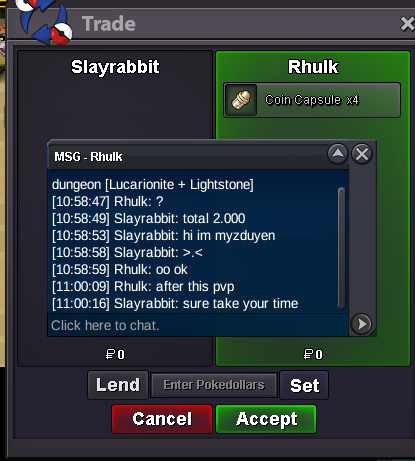
Task: Click the Coin Capsule item icon
Action: 241,100
